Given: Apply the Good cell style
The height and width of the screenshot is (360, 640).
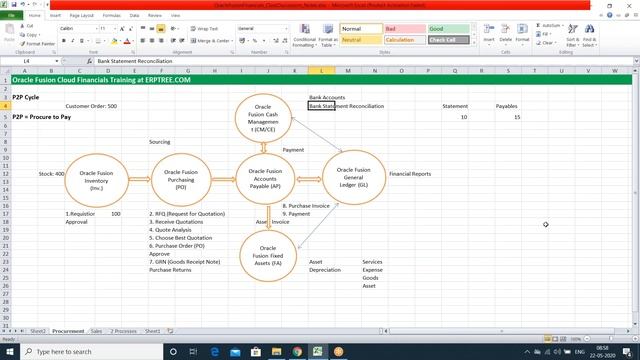Looking at the screenshot, I should coord(449,29).
